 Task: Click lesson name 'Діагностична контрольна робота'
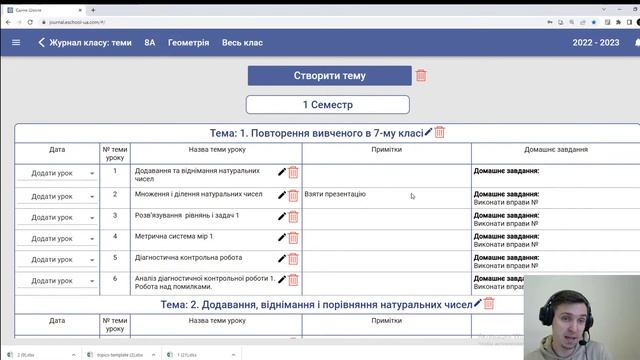[x=189, y=258]
